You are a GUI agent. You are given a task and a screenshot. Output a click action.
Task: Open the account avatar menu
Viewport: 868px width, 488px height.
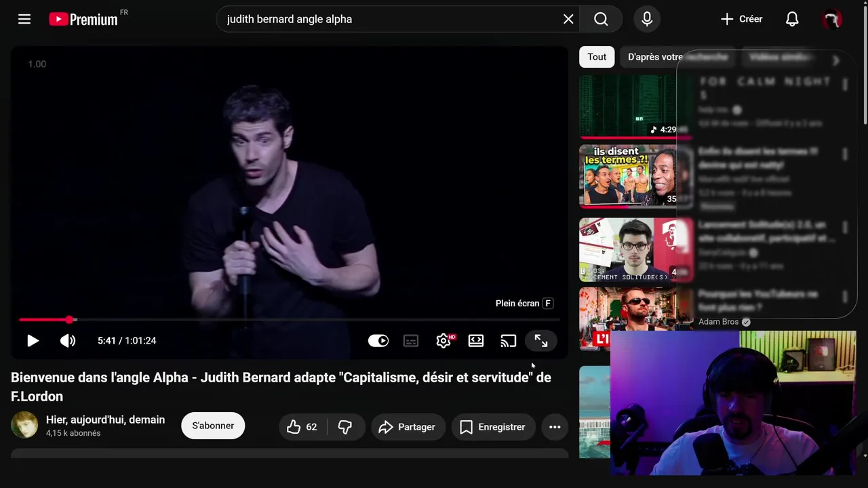pos(832,19)
